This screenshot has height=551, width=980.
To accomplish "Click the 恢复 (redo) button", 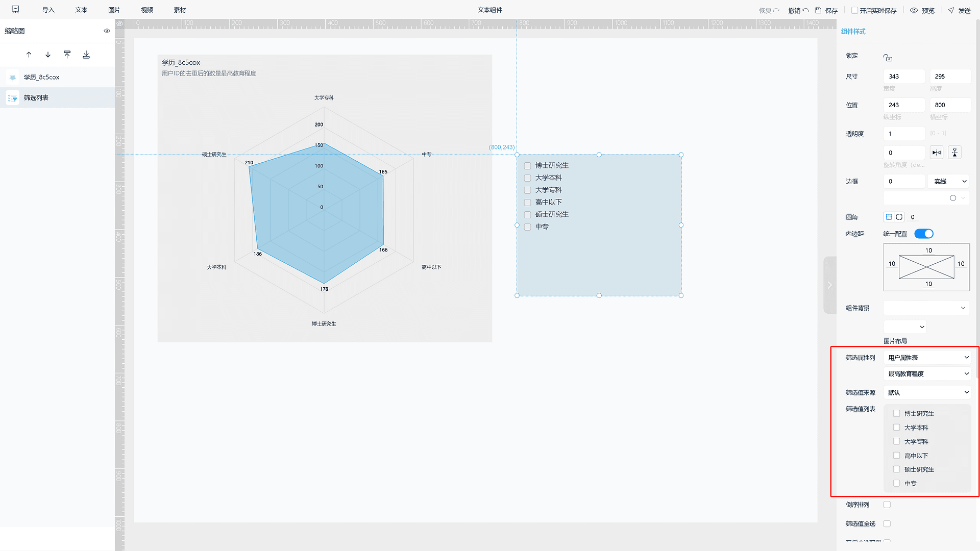I will click(769, 10).
